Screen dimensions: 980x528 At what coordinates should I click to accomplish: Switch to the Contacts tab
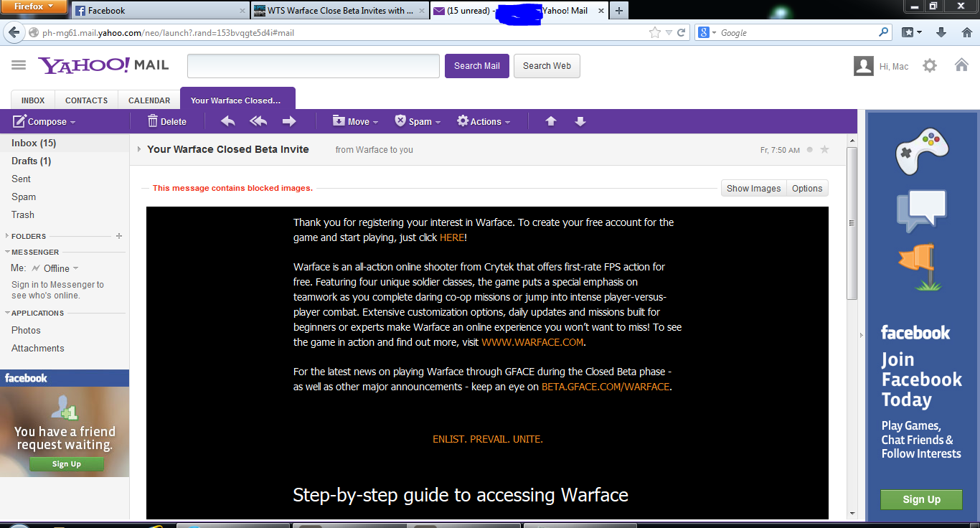pyautogui.click(x=86, y=100)
